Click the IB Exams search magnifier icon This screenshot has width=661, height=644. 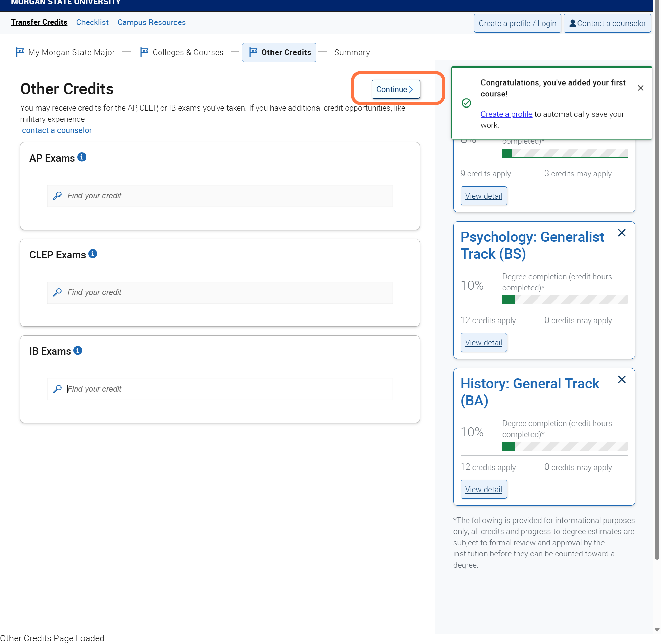[x=57, y=389]
